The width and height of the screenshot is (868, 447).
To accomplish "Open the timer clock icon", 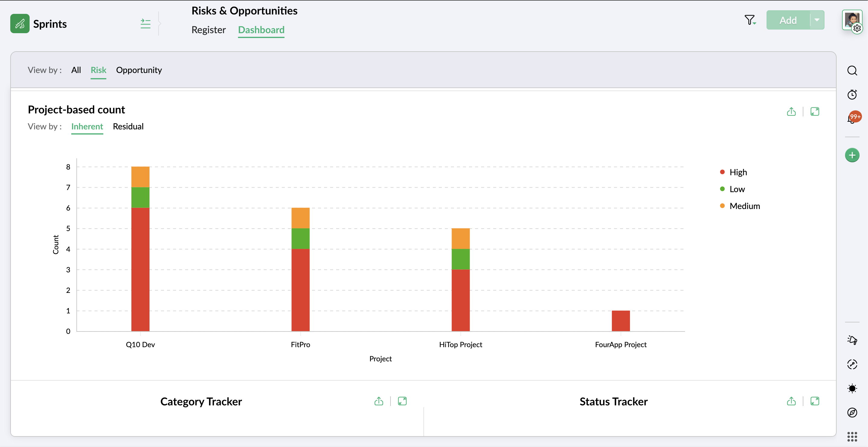I will tap(852, 95).
